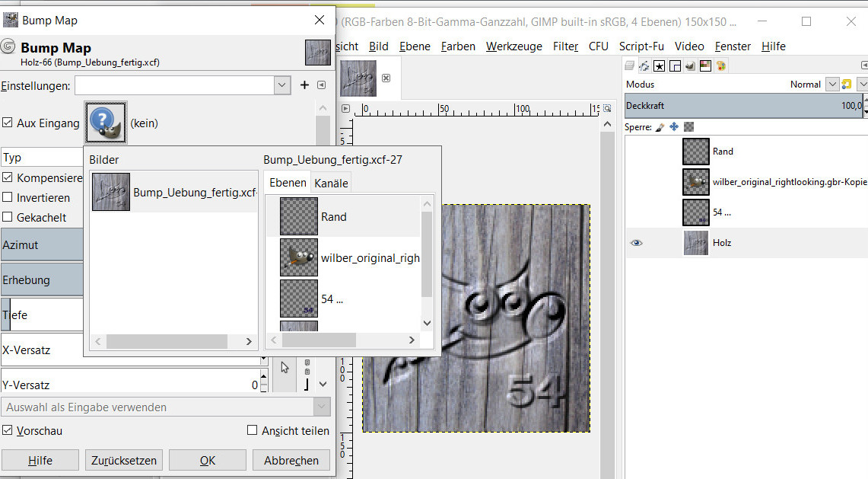
Task: Switch to the Kanäle tab
Action: coord(331,183)
